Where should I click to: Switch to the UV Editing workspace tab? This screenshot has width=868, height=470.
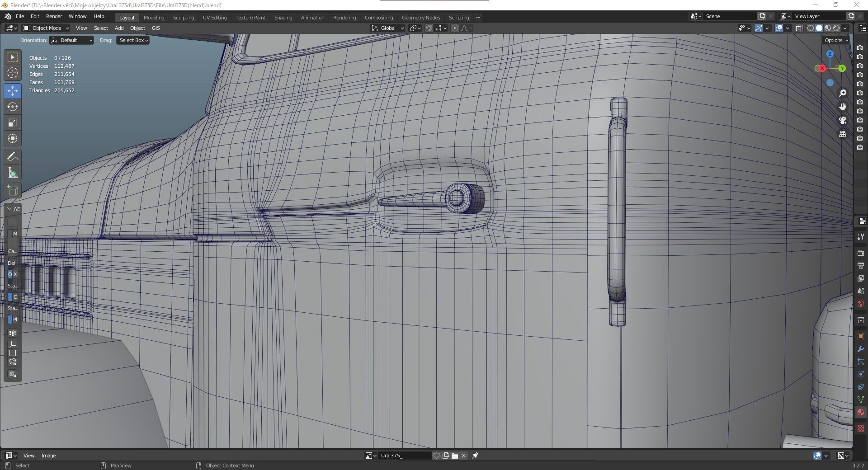[215, 18]
